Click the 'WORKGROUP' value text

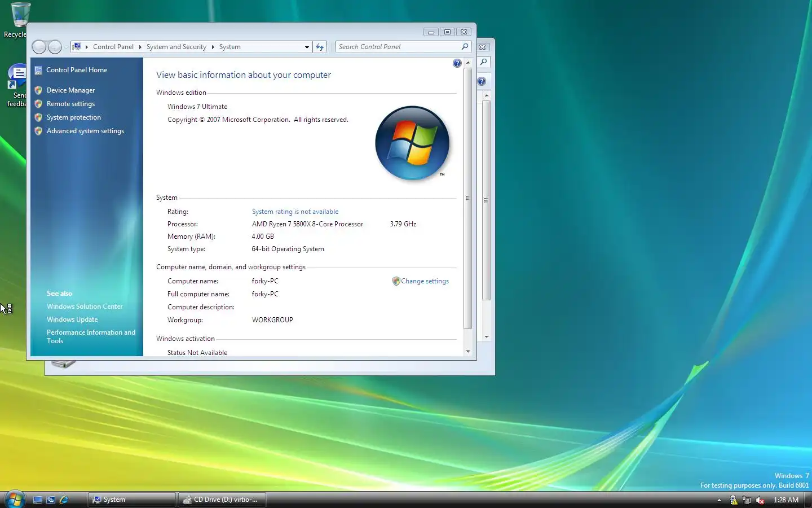pyautogui.click(x=272, y=320)
